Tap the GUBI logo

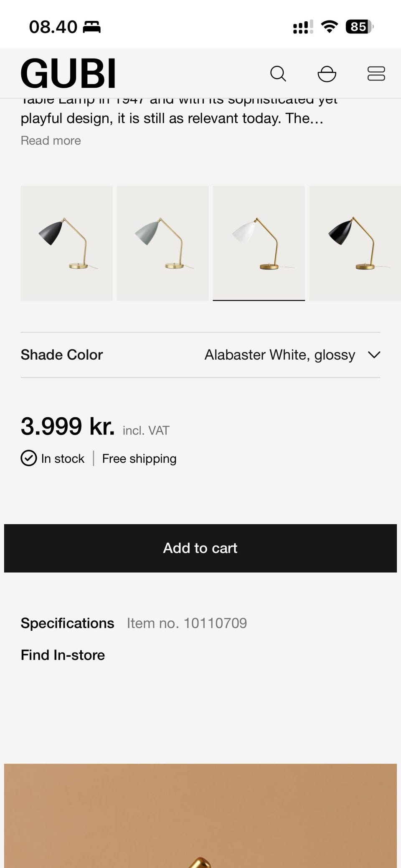[68, 74]
